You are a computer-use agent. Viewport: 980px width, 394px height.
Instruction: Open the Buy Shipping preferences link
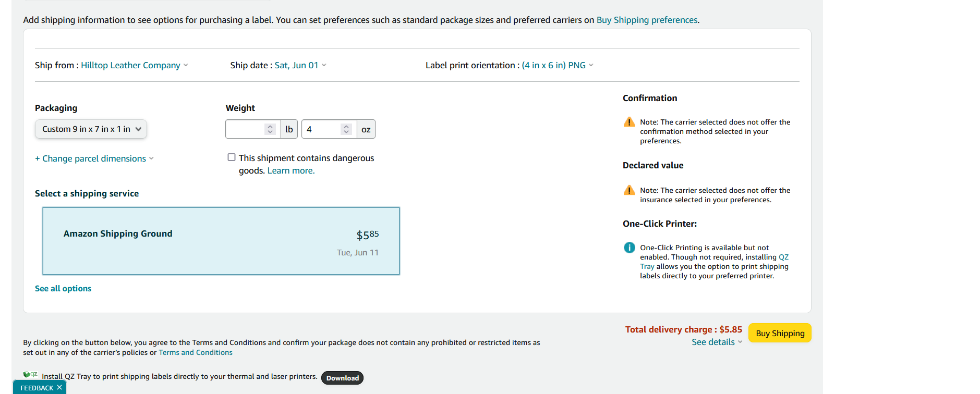(x=647, y=20)
